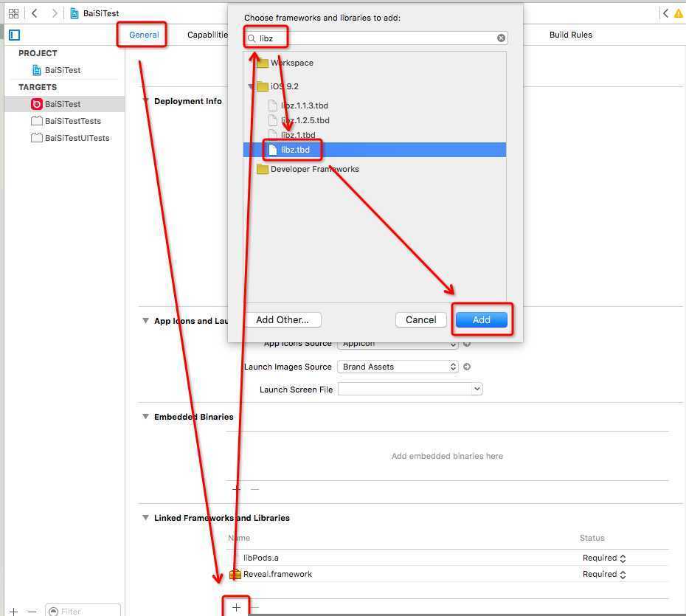
Task: Click the BaiSiTest breadcrumb title
Action: 101,13
